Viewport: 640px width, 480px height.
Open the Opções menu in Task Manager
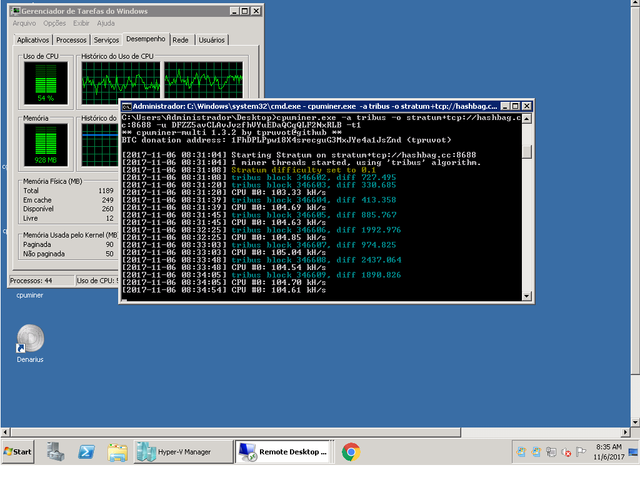point(54,23)
